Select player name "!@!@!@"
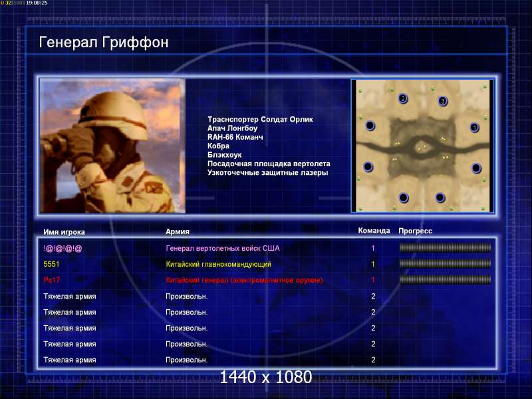532x399 pixels. 63,248
